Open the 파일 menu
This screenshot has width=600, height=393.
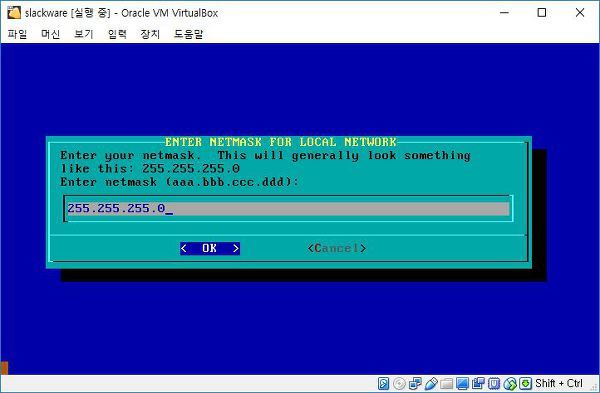click(18, 34)
